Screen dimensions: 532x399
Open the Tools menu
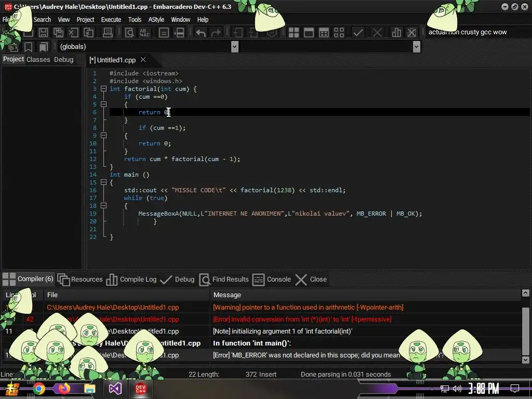pyautogui.click(x=135, y=20)
